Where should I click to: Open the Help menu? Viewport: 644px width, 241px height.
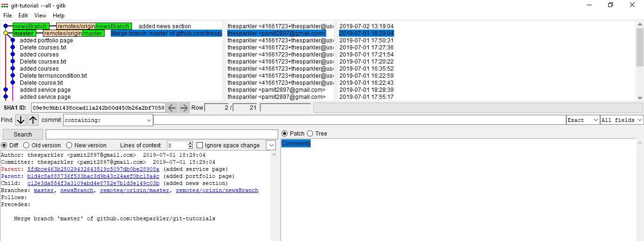coord(58,16)
